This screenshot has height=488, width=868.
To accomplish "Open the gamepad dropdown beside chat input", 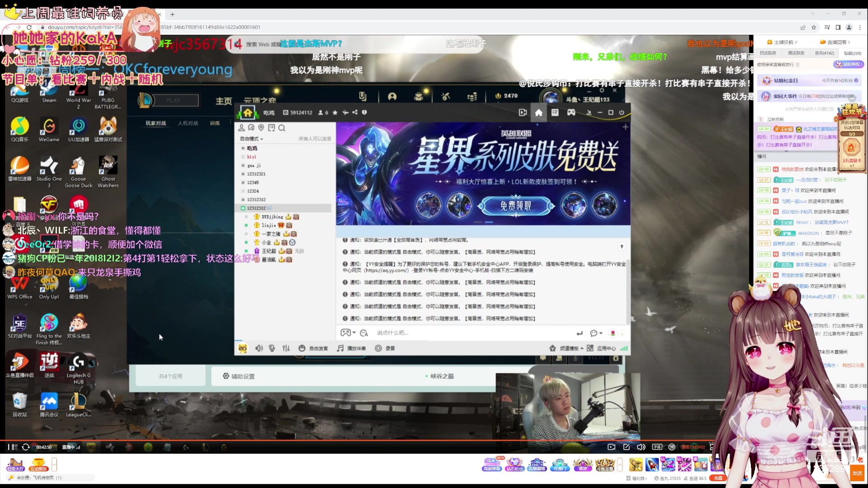I will (348, 333).
